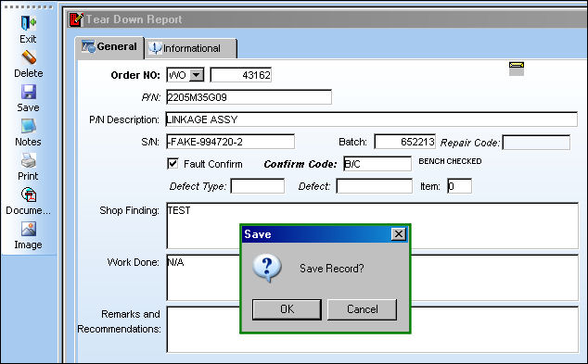
Task: Confirm saving with the OK button
Action: (287, 309)
